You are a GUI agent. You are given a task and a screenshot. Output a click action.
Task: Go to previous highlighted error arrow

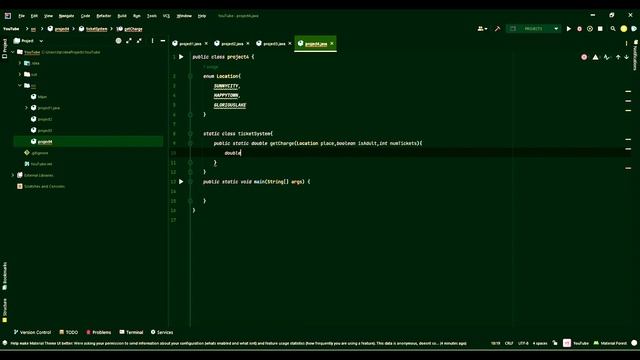coord(618,57)
